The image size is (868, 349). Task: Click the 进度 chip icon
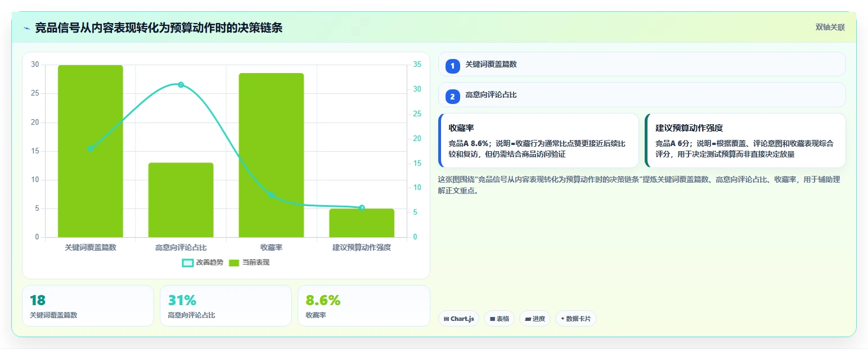click(x=528, y=319)
